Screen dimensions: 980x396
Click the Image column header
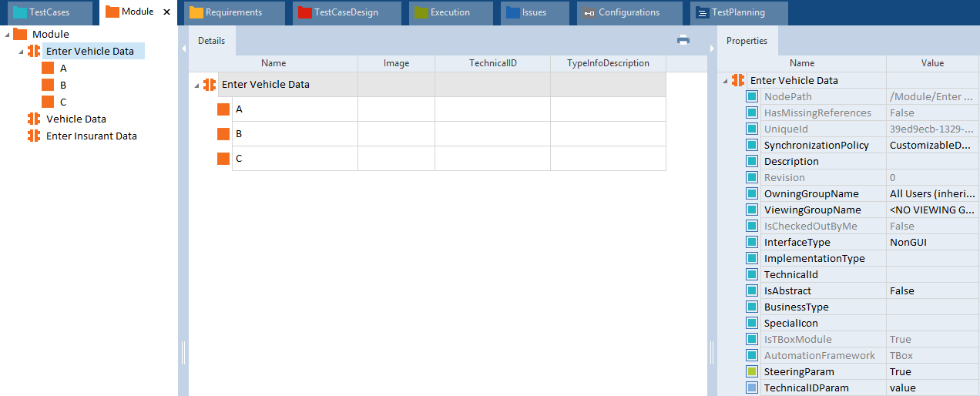tap(397, 63)
